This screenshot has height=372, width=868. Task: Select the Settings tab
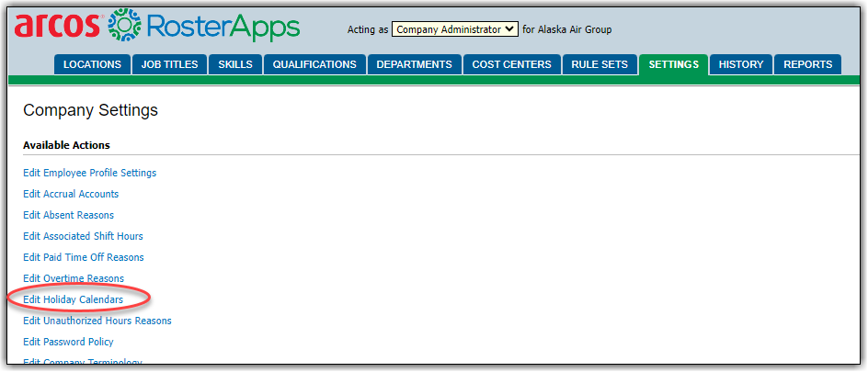tap(673, 64)
